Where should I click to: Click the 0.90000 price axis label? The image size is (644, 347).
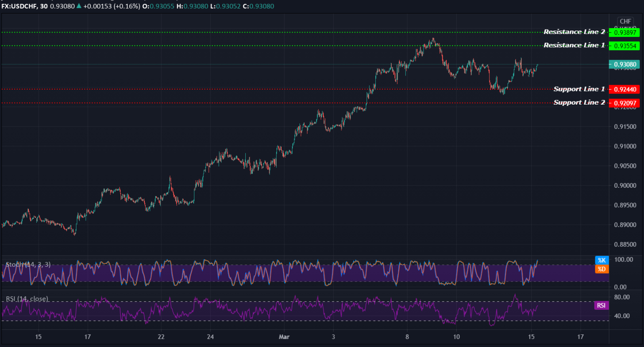(x=625, y=185)
